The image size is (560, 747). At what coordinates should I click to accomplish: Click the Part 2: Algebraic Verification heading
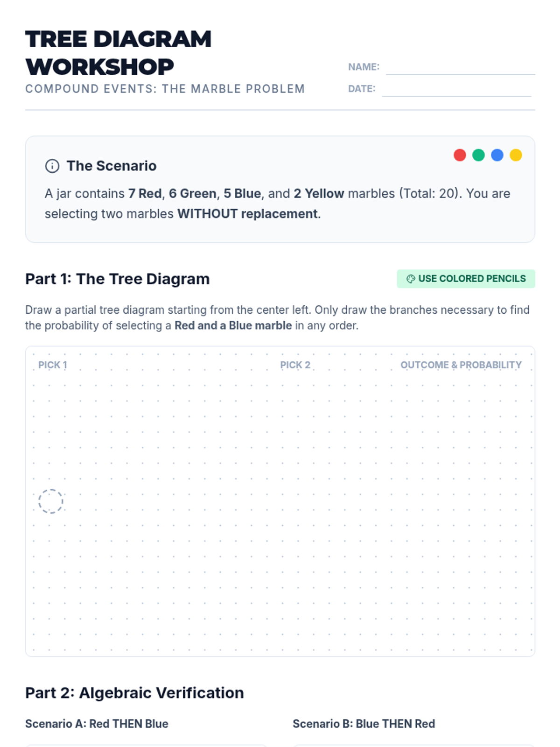point(134,693)
